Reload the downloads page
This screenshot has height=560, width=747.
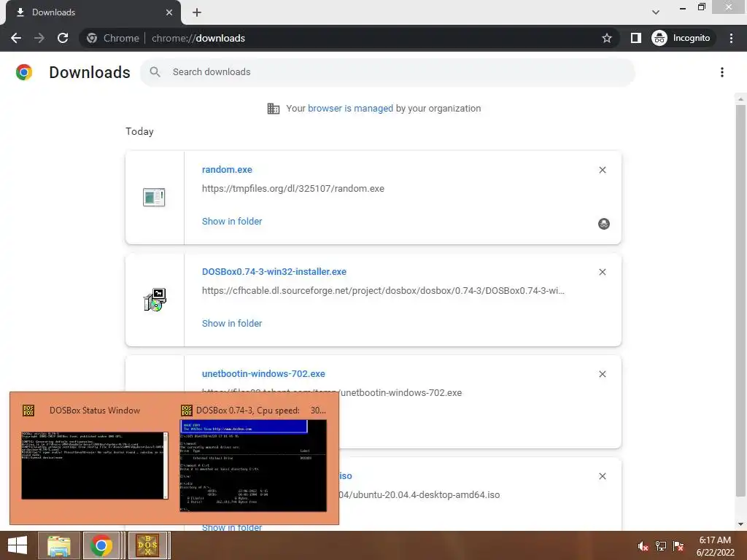point(63,38)
